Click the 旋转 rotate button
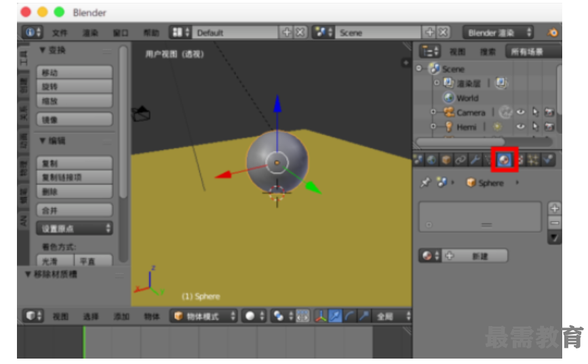Image resolution: width=588 pixels, height=364 pixels. pyautogui.click(x=74, y=87)
